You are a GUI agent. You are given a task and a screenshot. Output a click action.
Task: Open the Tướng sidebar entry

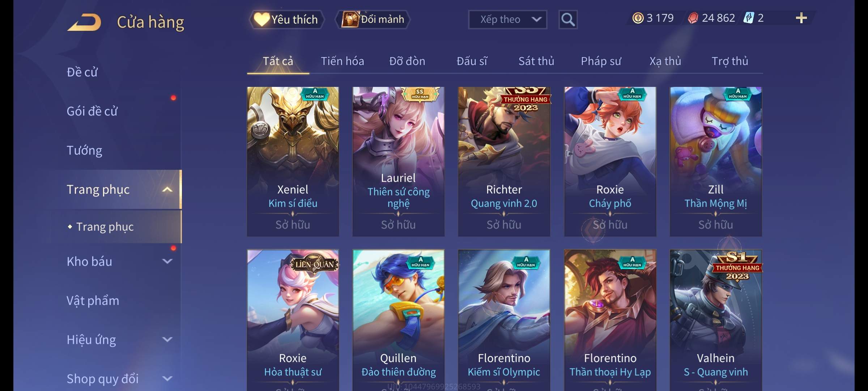pyautogui.click(x=84, y=150)
